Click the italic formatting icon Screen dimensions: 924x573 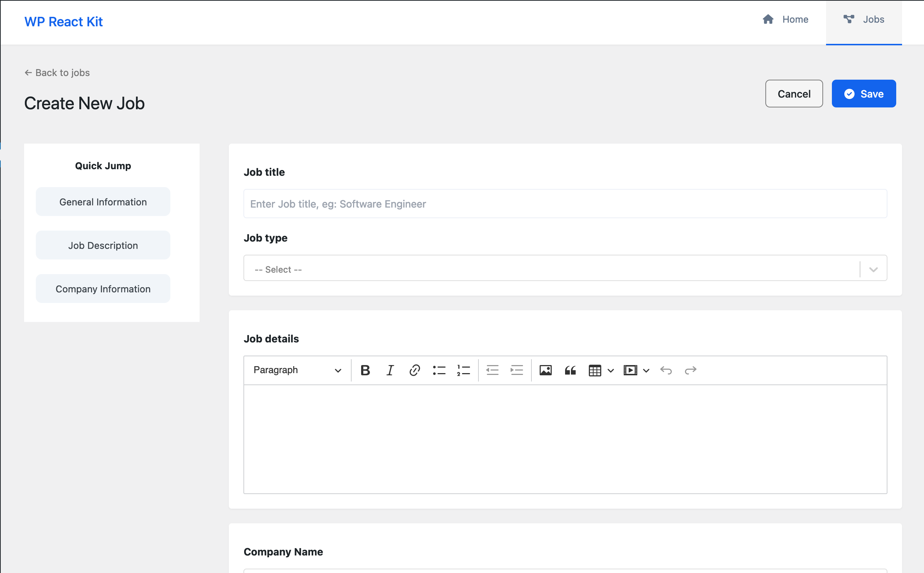point(390,370)
